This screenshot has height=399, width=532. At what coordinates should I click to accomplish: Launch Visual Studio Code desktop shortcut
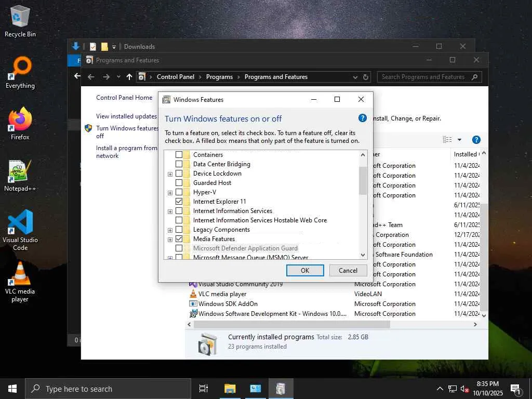point(20,230)
